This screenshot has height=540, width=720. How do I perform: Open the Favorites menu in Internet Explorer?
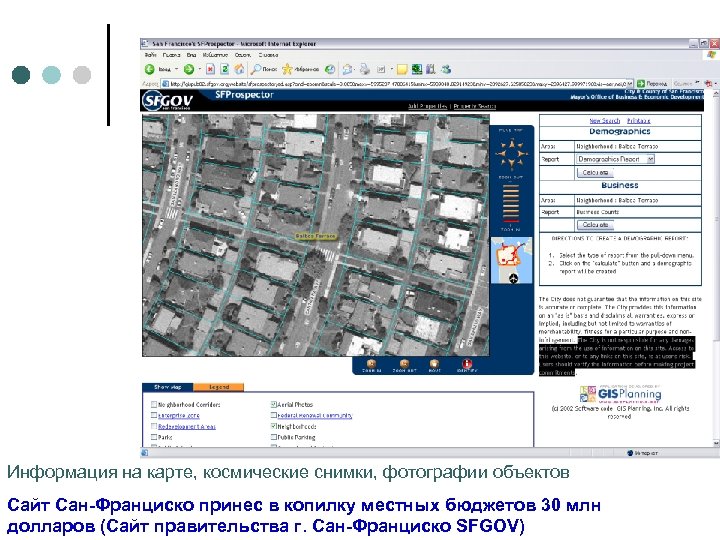[x=215, y=55]
